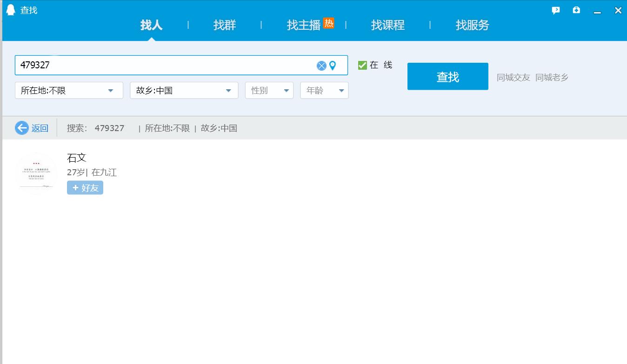Open the 故乡:中国 hometown dropdown

[184, 90]
